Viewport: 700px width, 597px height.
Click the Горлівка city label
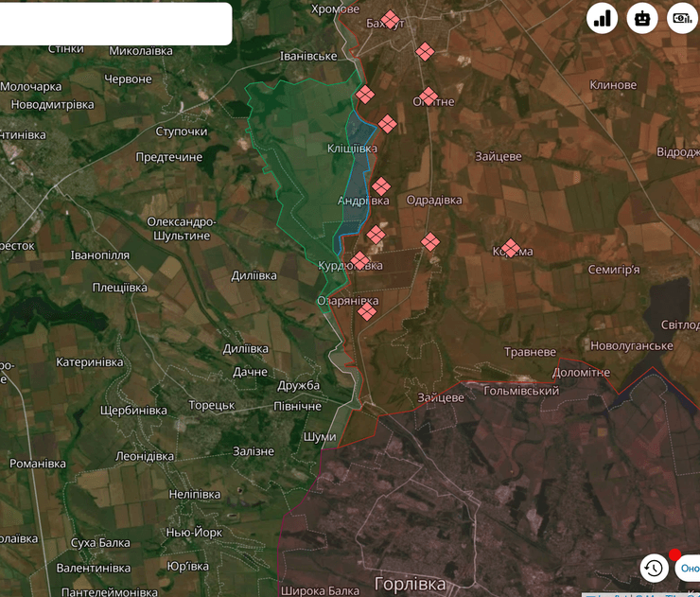[x=410, y=584]
